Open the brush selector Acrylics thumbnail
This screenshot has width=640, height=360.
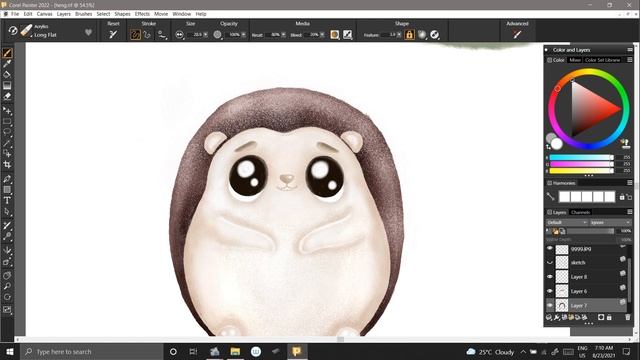tap(26, 31)
